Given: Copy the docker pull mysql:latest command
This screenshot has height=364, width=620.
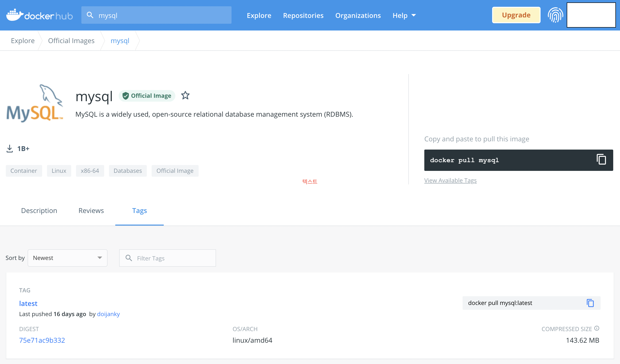Looking at the screenshot, I should pos(590,303).
